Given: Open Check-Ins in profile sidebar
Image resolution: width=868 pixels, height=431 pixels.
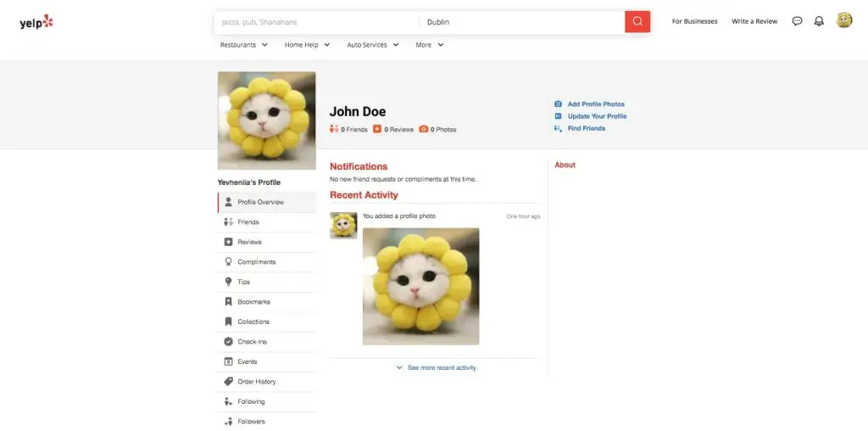Looking at the screenshot, I should (267, 342).
